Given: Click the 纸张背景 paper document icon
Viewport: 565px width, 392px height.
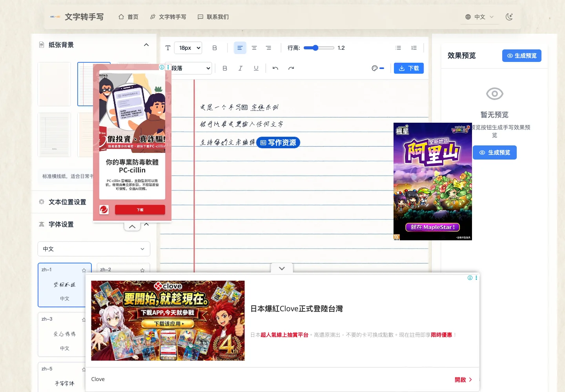Looking at the screenshot, I should coord(42,45).
